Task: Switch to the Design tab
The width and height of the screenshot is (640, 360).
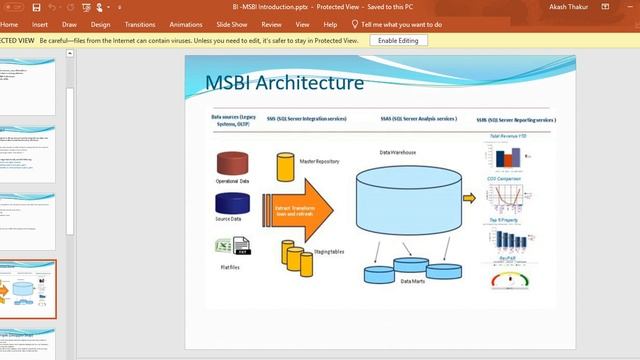Action: 100,24
